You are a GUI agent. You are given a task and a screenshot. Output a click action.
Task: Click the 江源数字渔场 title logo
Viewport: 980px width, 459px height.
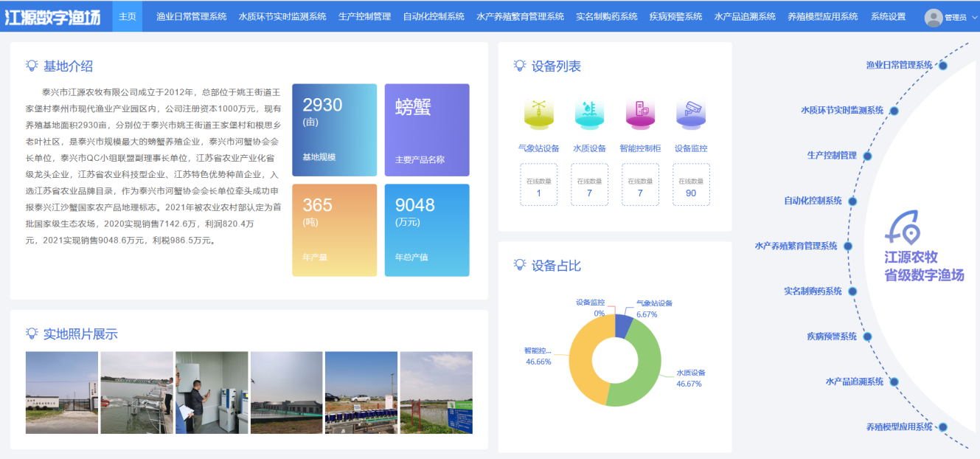52,17
